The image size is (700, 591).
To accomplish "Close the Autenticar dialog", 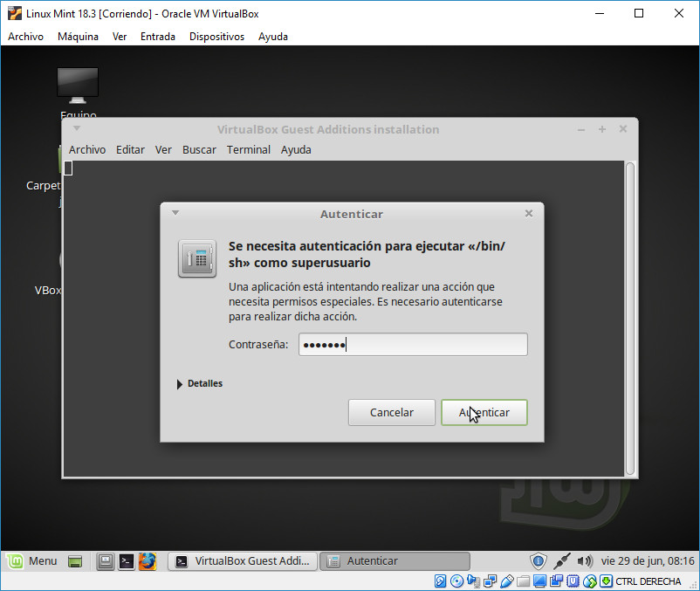I will pos(529,213).
